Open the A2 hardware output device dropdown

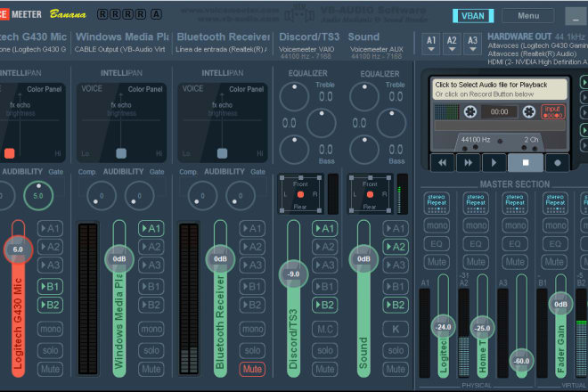452,44
